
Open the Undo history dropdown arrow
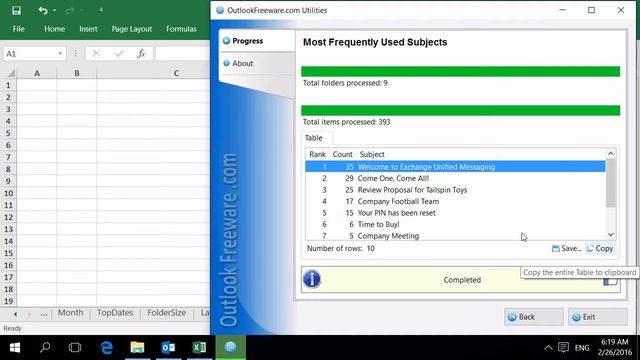pyautogui.click(x=54, y=10)
